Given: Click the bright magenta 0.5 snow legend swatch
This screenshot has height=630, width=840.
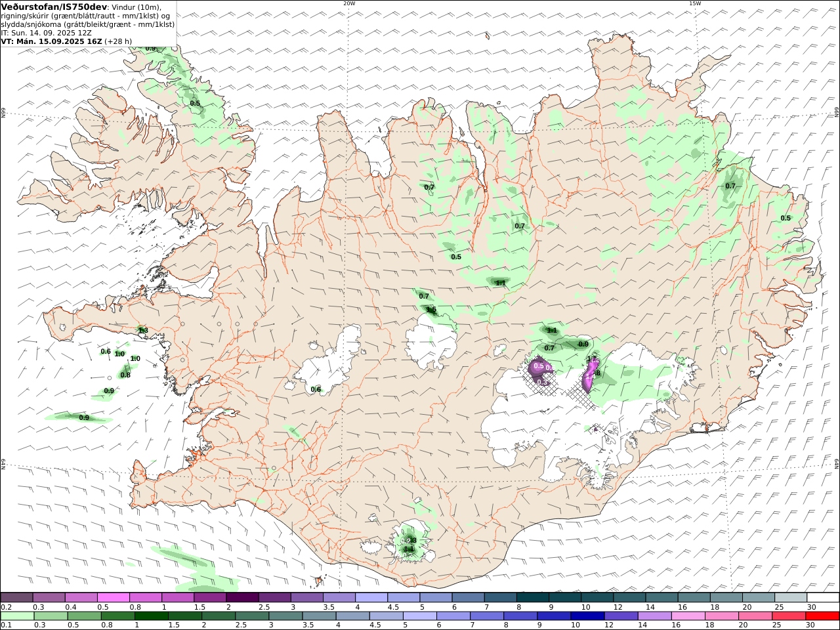Looking at the screenshot, I should (x=114, y=597).
